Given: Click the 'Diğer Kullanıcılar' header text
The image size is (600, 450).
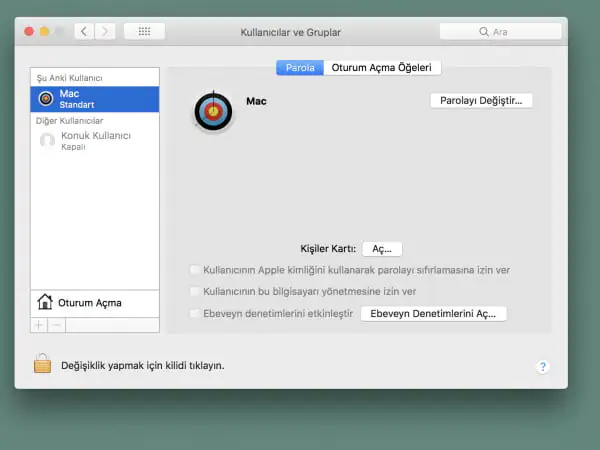Looking at the screenshot, I should coord(69,121).
